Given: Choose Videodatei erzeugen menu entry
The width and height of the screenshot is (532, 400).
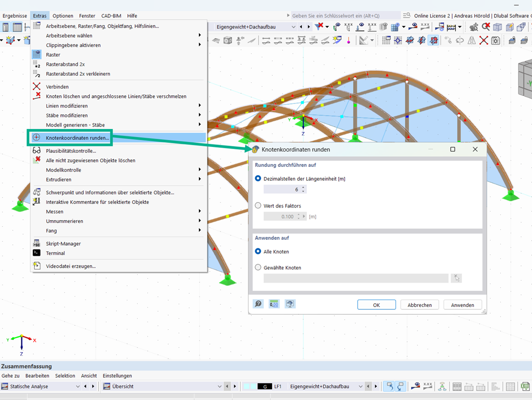Looking at the screenshot, I should point(119,266).
